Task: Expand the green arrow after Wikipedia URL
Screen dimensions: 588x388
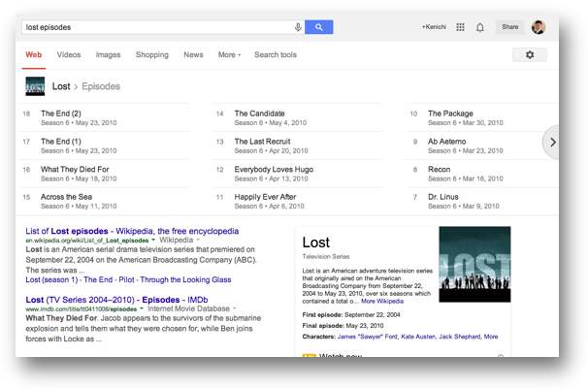Action: click(153, 241)
